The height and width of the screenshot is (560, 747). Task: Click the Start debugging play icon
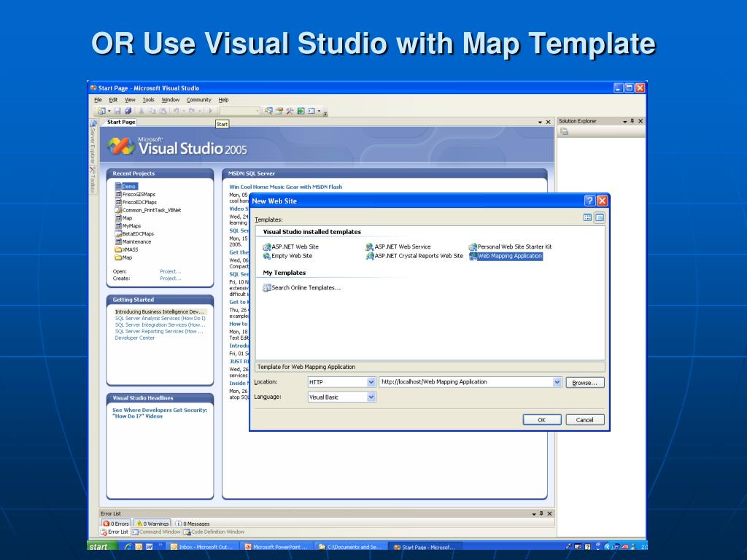point(211,111)
